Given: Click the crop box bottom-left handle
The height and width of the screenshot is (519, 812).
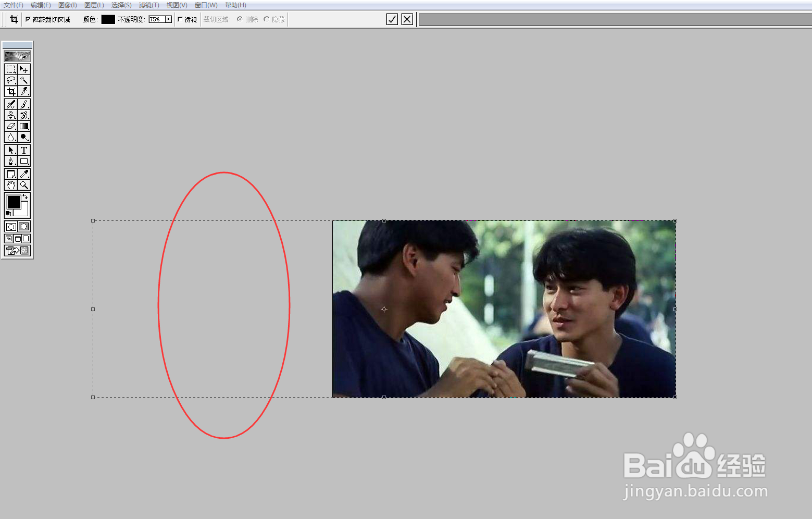Looking at the screenshot, I should [93, 397].
